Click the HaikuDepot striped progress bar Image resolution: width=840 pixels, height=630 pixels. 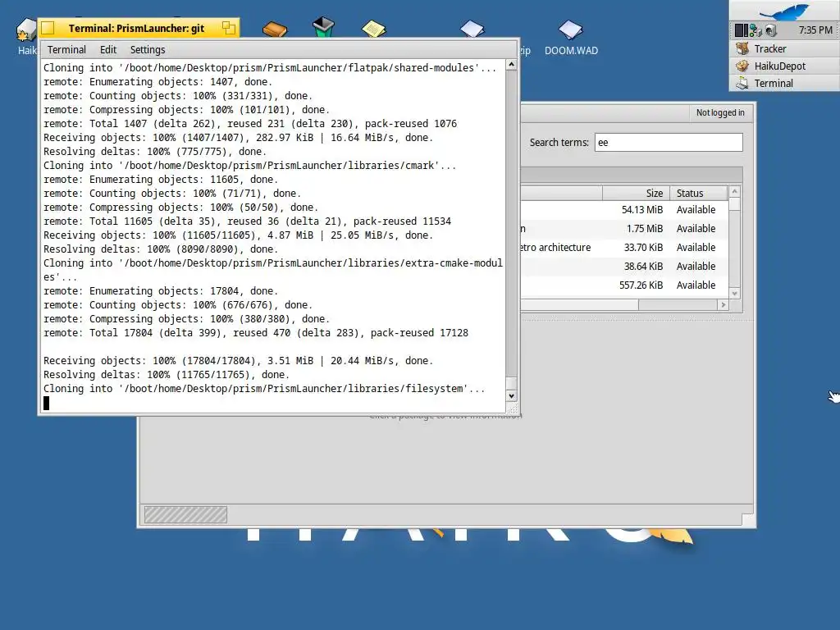point(185,515)
